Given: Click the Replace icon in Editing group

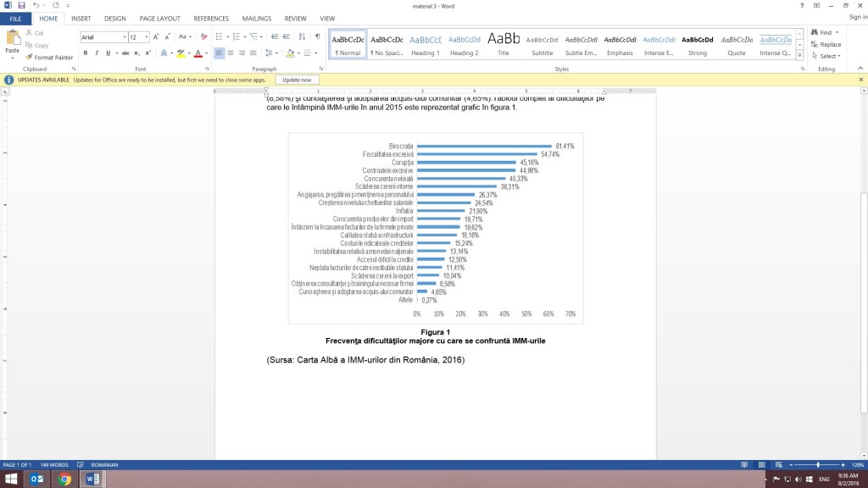Looking at the screenshot, I should click(815, 44).
